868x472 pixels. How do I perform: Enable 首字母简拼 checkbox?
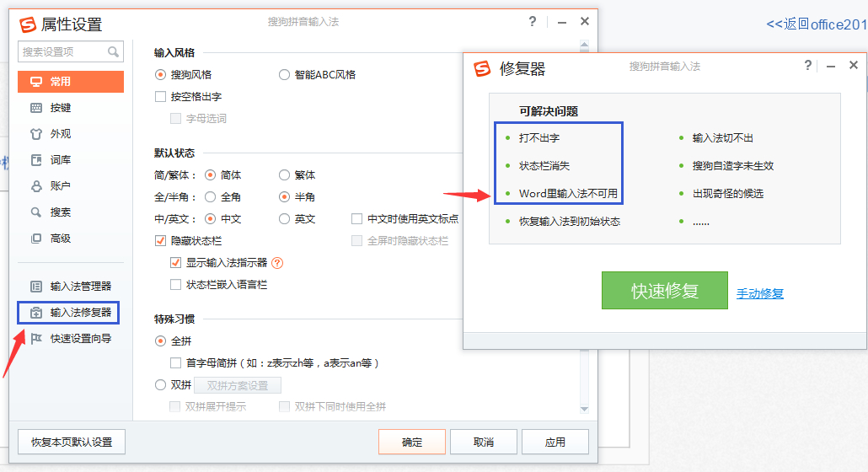175,363
